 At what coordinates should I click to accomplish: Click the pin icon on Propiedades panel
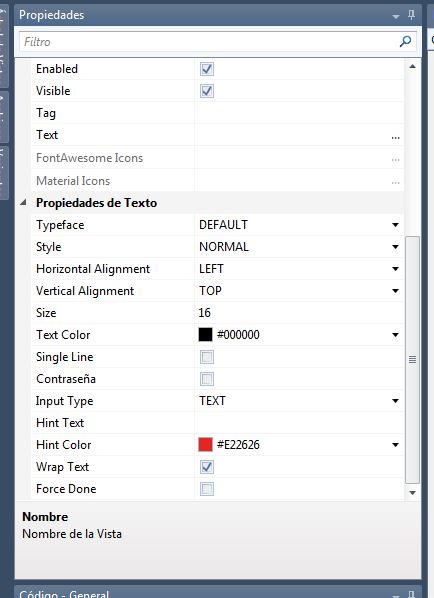pos(411,15)
